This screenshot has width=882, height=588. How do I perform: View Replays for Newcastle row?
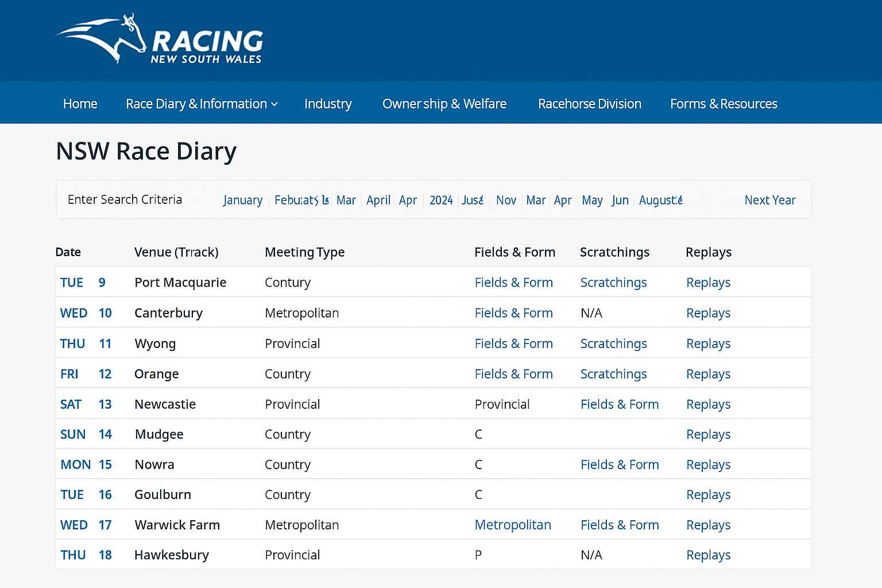tap(708, 404)
